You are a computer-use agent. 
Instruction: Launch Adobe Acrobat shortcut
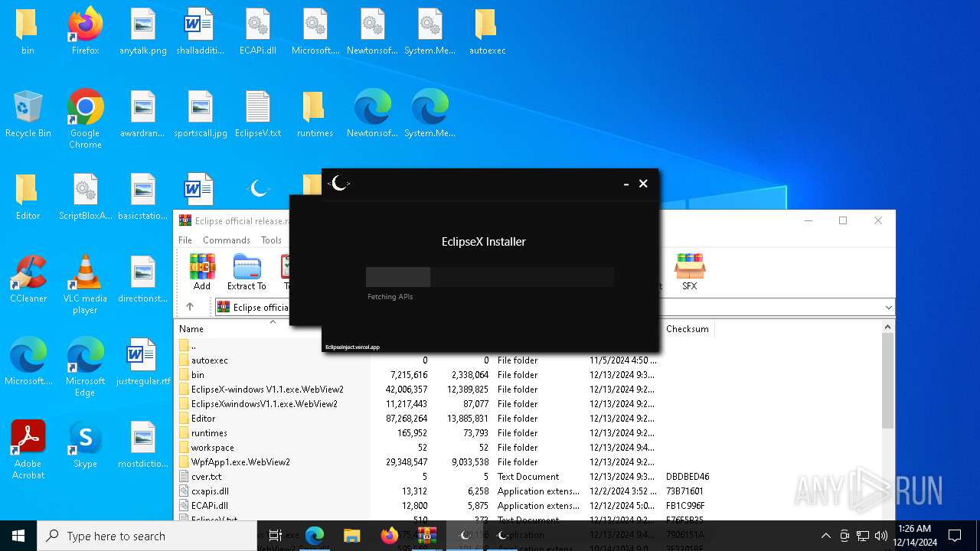pos(28,450)
